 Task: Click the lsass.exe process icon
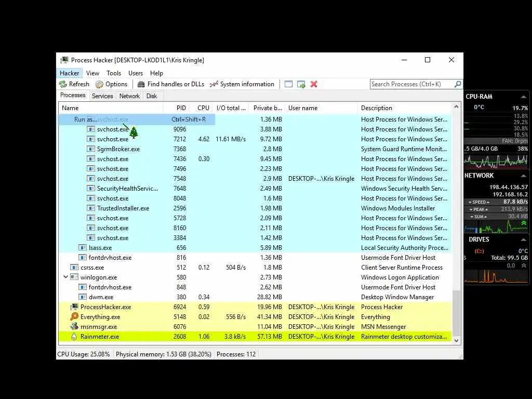coord(83,248)
